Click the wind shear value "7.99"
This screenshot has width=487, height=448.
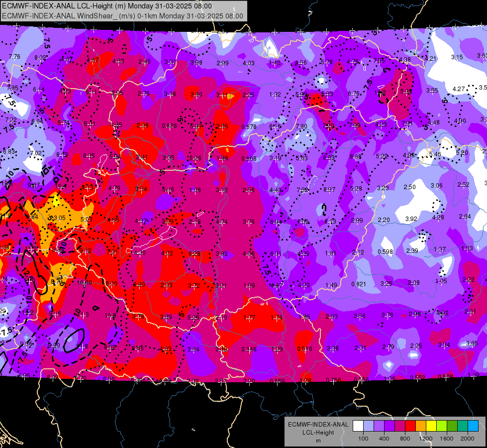pos(354,125)
